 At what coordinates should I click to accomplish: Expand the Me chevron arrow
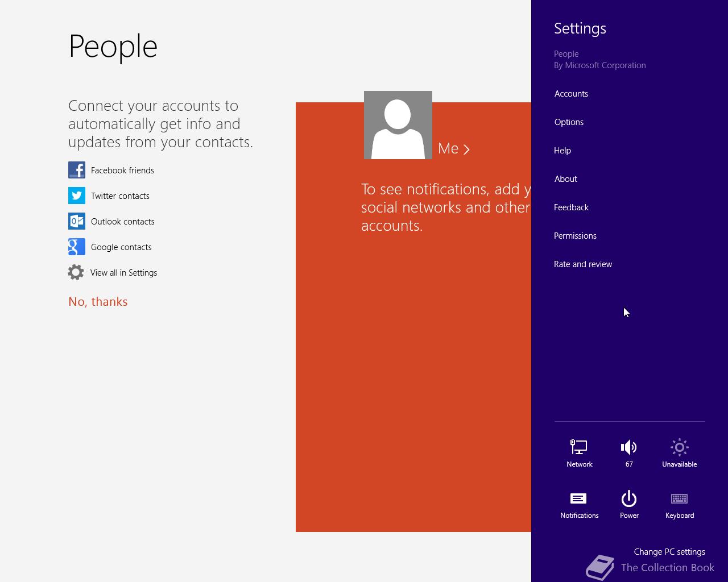[x=467, y=149]
